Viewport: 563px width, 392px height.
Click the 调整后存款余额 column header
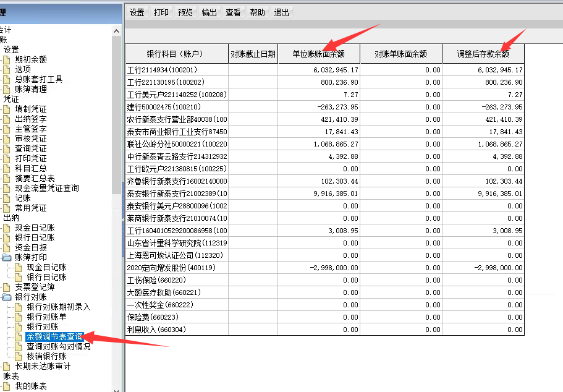coord(483,54)
